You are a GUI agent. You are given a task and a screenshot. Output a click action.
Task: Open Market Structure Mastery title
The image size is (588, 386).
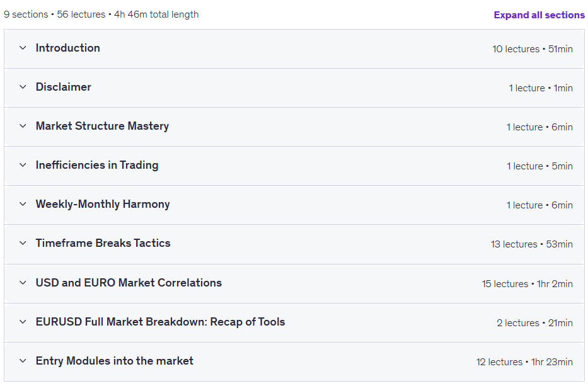[102, 127]
